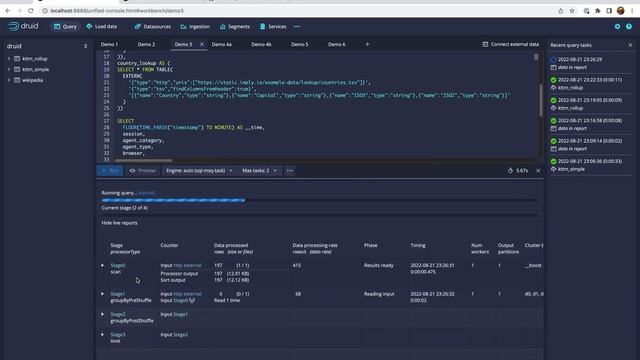Go back in browser

8,11
